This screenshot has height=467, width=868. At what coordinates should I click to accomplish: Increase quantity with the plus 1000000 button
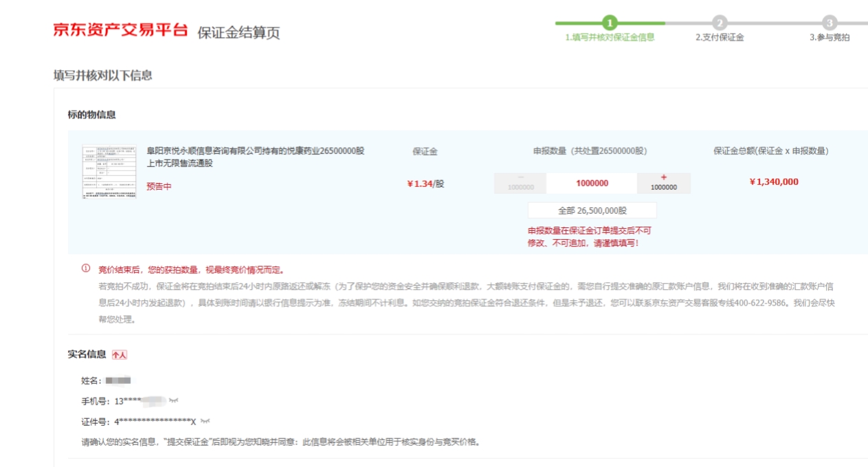click(x=663, y=183)
